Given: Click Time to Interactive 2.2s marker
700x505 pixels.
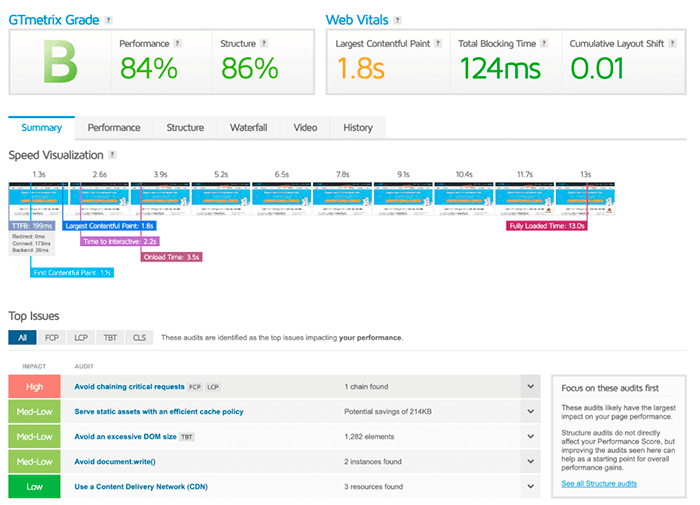Looking at the screenshot, I should click(x=120, y=242).
